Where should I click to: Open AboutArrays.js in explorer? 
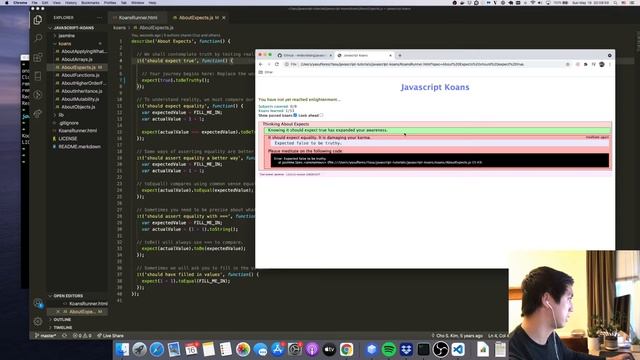[77, 60]
